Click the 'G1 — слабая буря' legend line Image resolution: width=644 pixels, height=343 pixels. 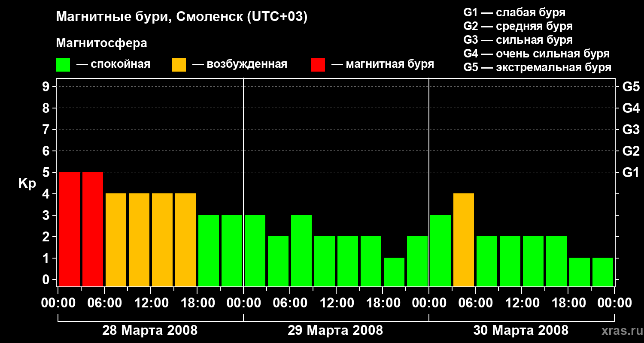[x=514, y=12]
